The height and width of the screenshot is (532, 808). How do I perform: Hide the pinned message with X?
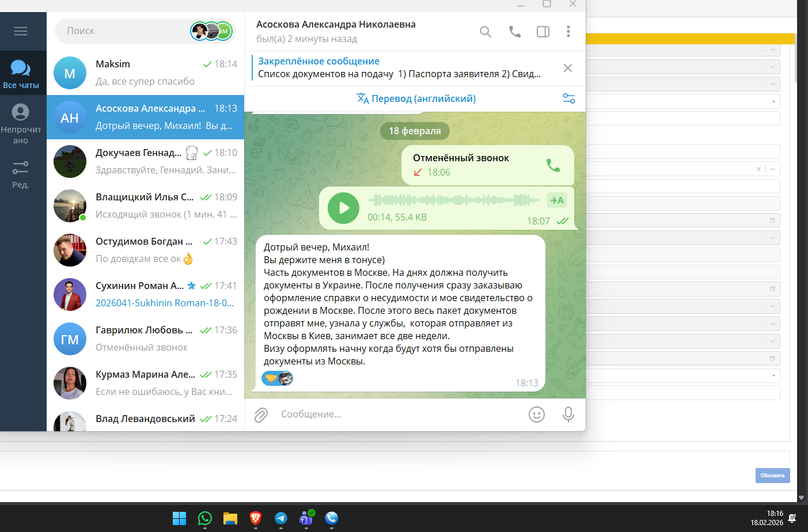568,68
